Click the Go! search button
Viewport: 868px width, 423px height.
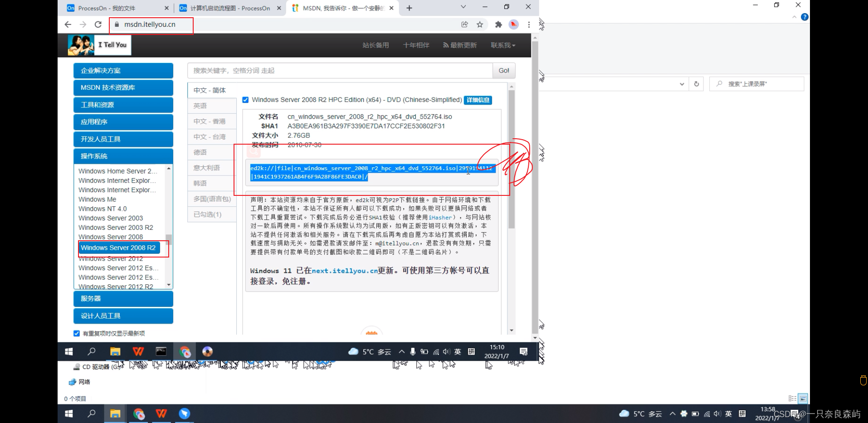point(504,71)
